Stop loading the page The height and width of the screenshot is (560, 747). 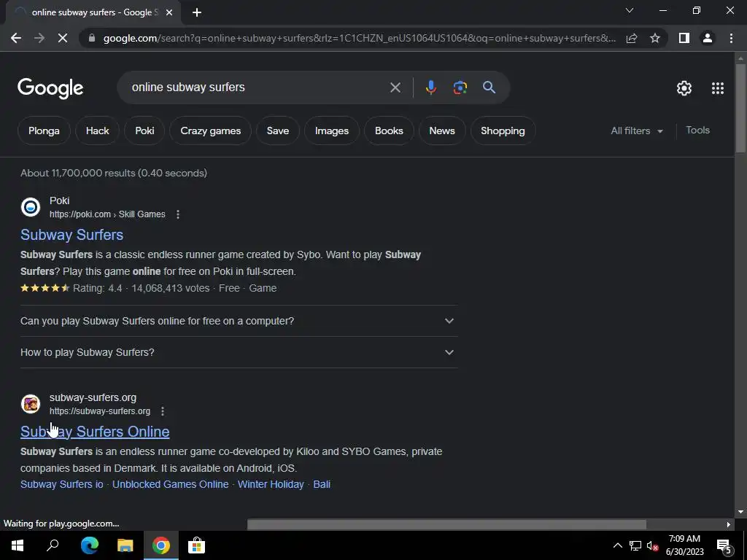(63, 38)
